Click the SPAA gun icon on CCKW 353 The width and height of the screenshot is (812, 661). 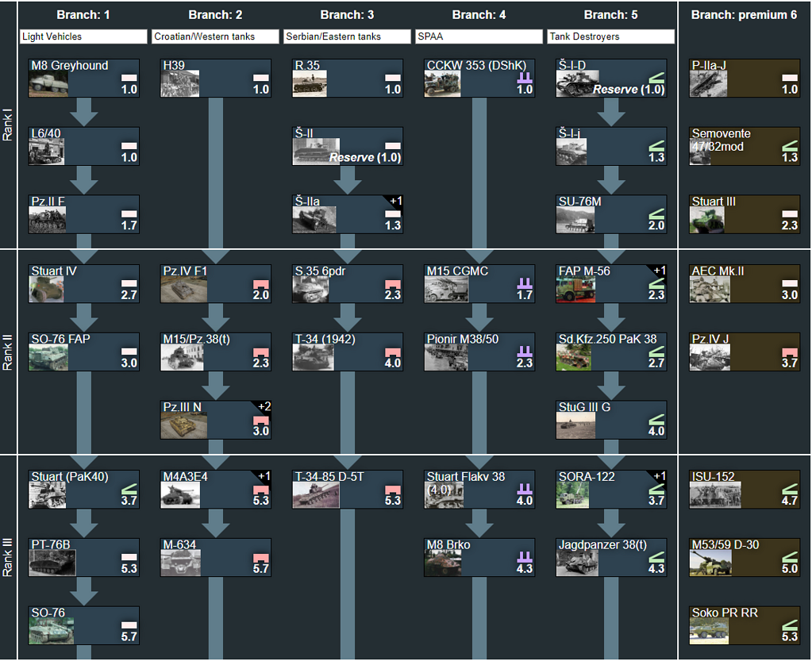(x=525, y=77)
